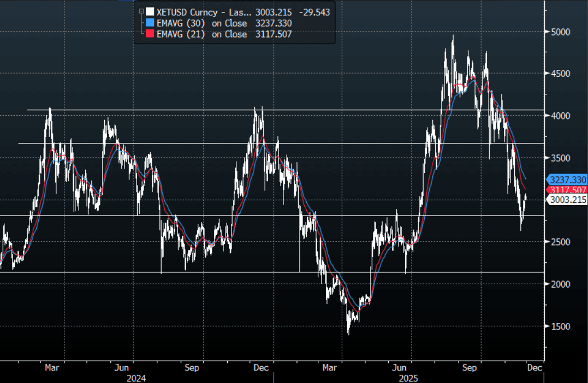This screenshot has width=588, height=383.
Task: Click the blue 3237.330 price tag on axis
Action: [568, 179]
